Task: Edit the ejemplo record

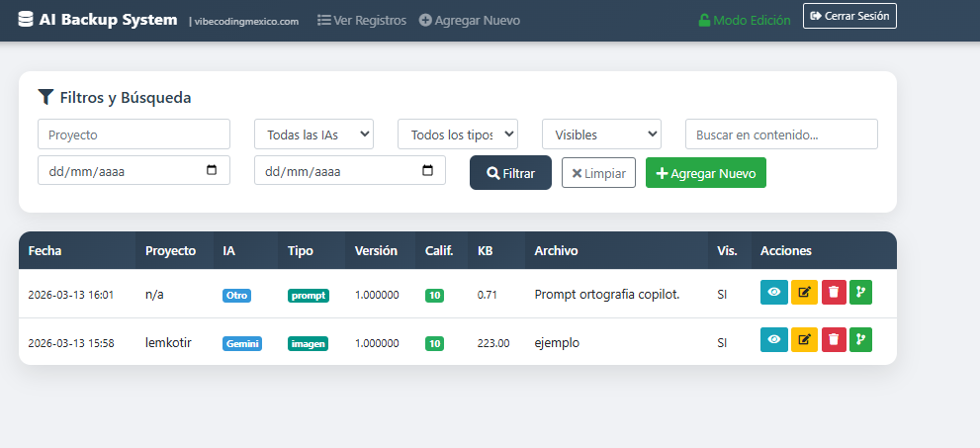Action: pyautogui.click(x=803, y=340)
